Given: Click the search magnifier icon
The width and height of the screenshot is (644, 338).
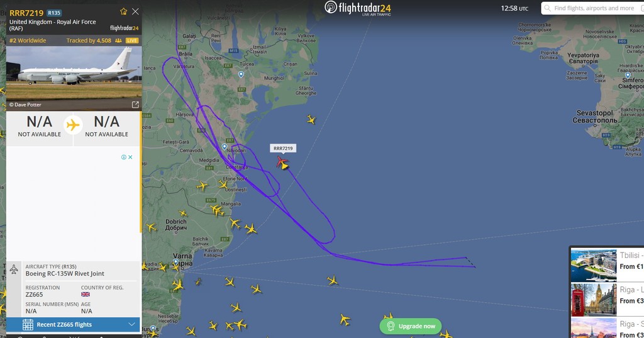Looking at the screenshot, I should point(548,8).
